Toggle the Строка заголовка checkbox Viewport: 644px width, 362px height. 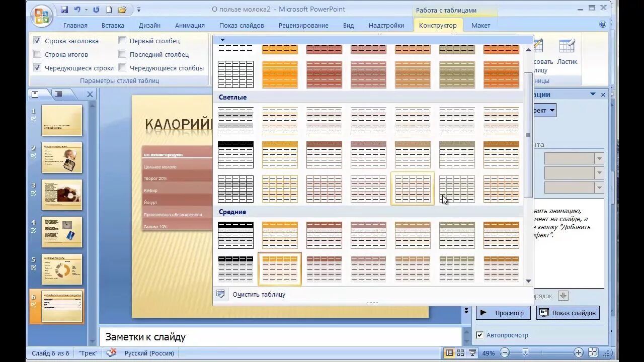(x=37, y=41)
